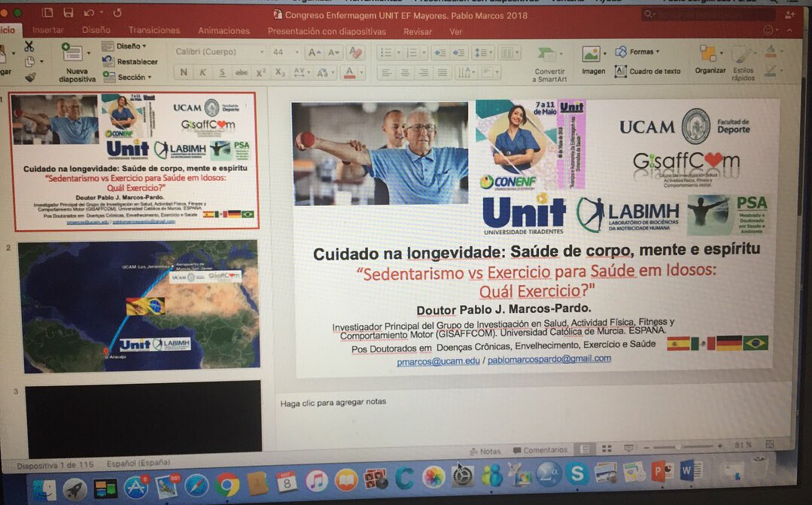Click the Copy icon in ribbon

[x=30, y=62]
